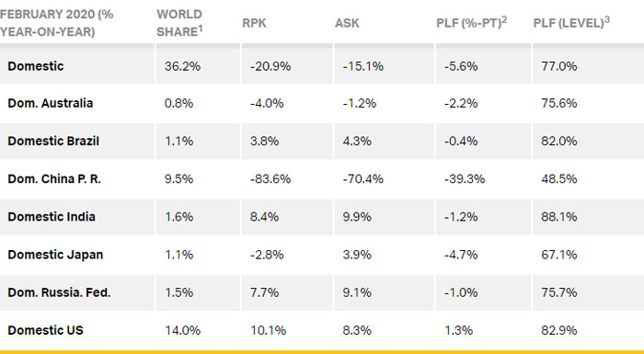This screenshot has width=644, height=354.
Task: Click the 9.1% ASK value for Russia
Action: [x=357, y=292]
